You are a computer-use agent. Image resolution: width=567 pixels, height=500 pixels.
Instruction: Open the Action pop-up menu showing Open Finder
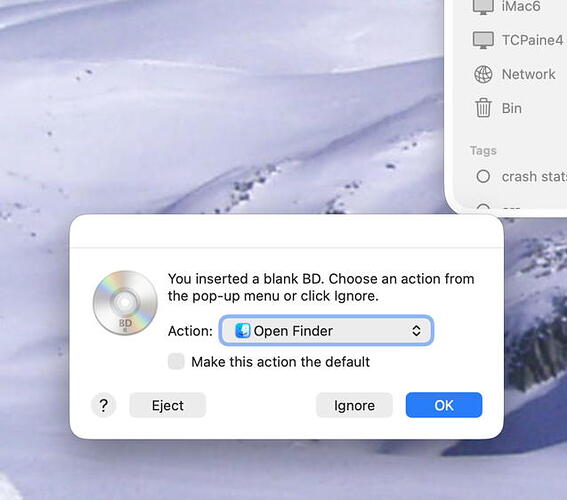point(326,330)
